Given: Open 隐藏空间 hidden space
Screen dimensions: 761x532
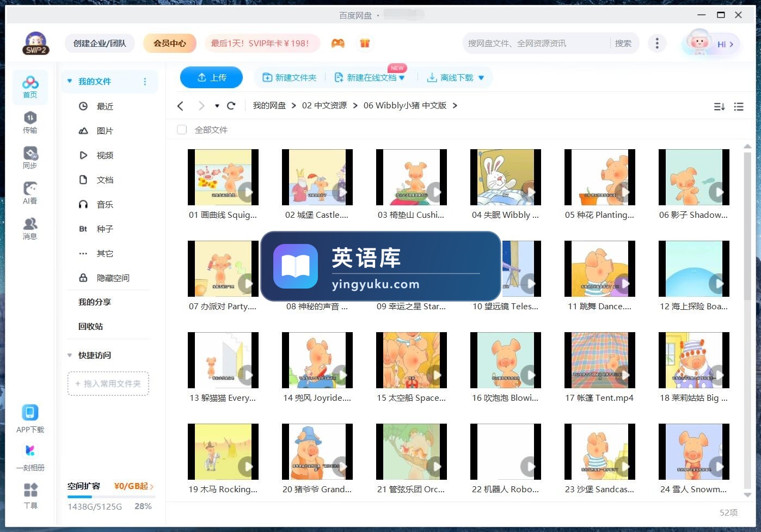Looking at the screenshot, I should coord(113,278).
